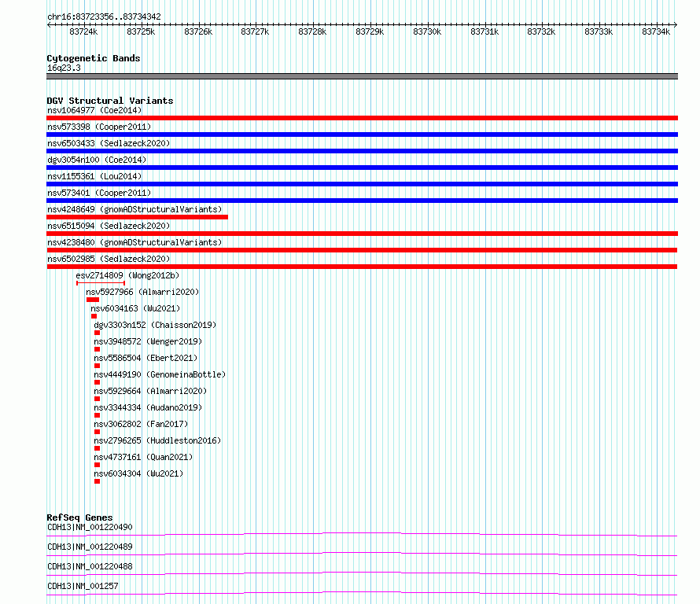The height and width of the screenshot is (604, 700).
Task: Open variant nsv6502985 (Sedlazeck2020) label
Action: (x=109, y=259)
